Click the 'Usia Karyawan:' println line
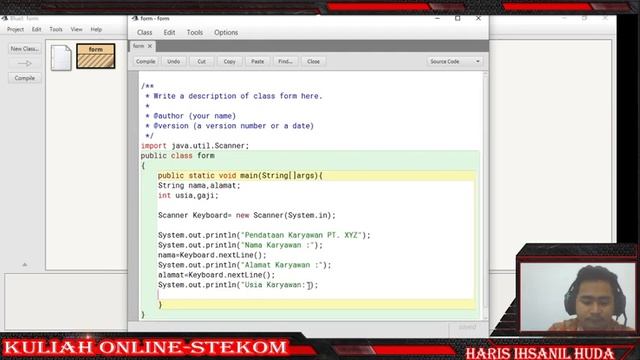 click(238, 285)
